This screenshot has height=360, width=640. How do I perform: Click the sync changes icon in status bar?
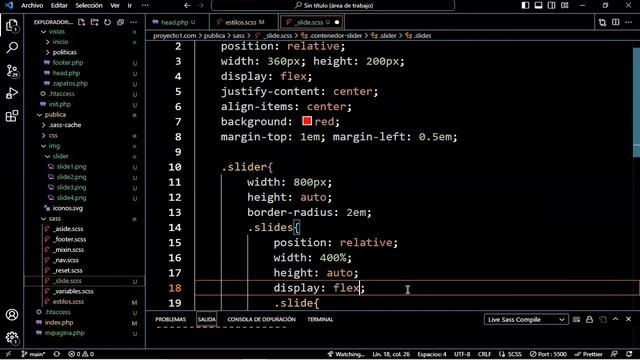57,354
